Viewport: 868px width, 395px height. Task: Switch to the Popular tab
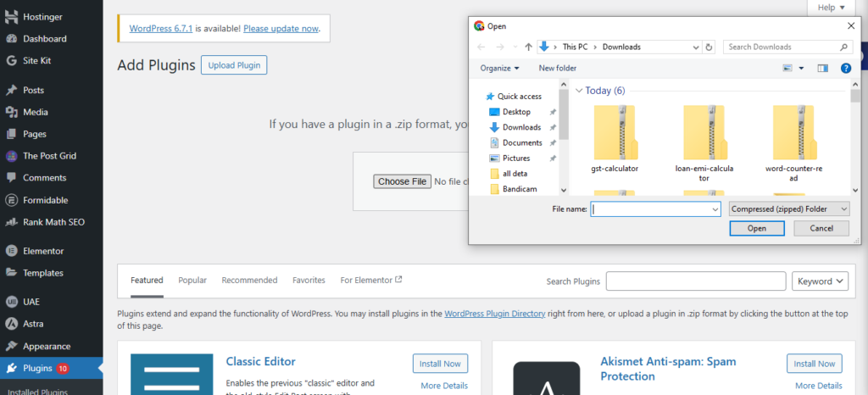192,281
